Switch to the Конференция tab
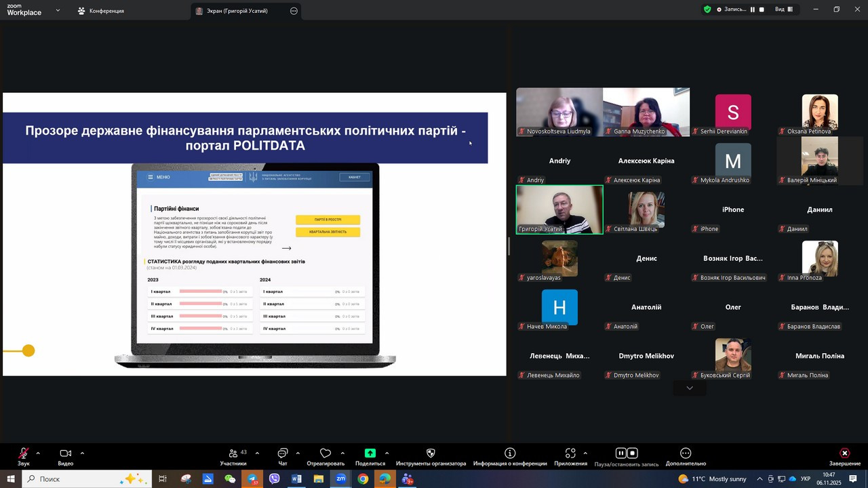The height and width of the screenshot is (488, 868). tap(100, 11)
